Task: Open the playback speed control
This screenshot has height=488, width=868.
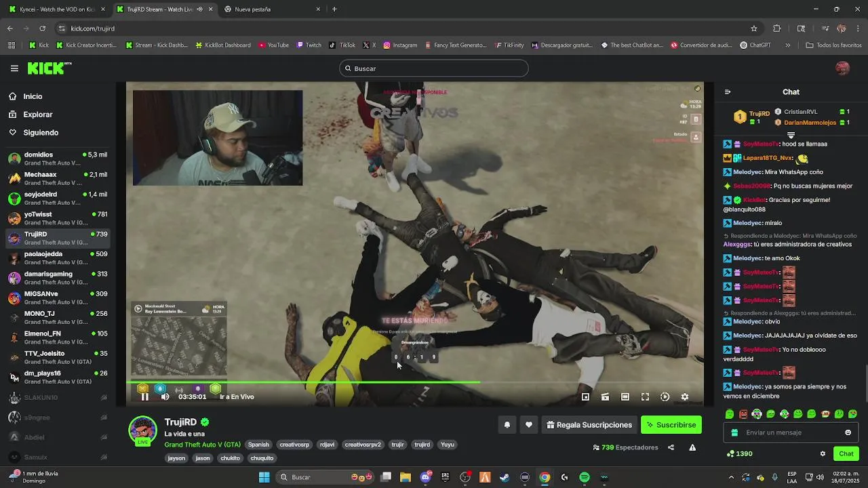Action: [665, 396]
